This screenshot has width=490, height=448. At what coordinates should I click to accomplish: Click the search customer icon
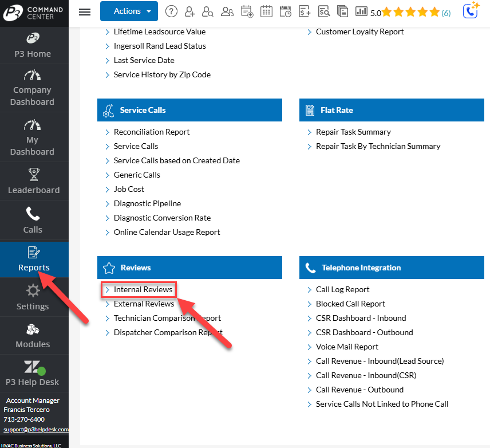[x=207, y=11]
